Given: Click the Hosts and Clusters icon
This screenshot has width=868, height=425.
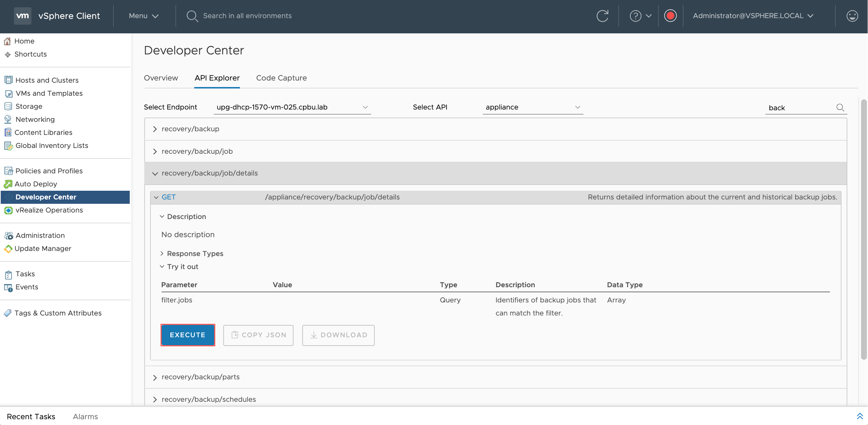Looking at the screenshot, I should tap(8, 80).
